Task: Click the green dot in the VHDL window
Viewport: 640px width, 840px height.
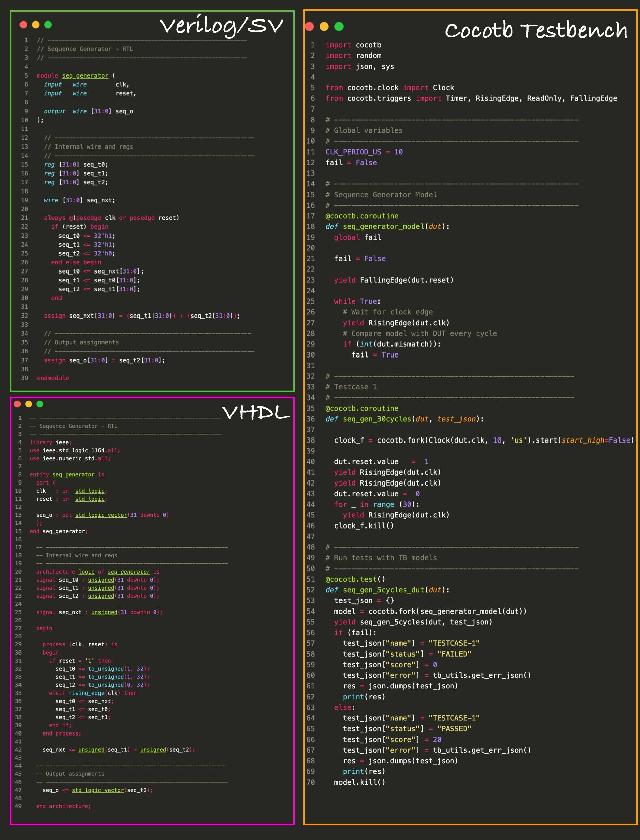Action: coord(40,404)
